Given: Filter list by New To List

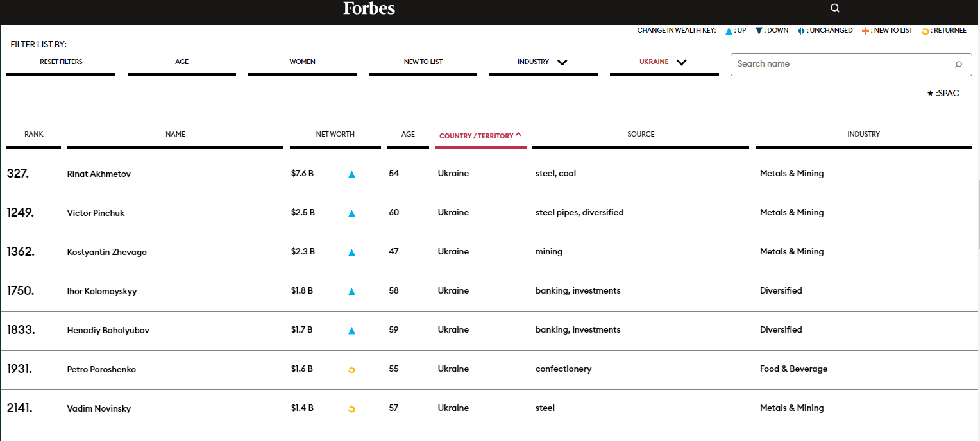Looking at the screenshot, I should pos(423,62).
